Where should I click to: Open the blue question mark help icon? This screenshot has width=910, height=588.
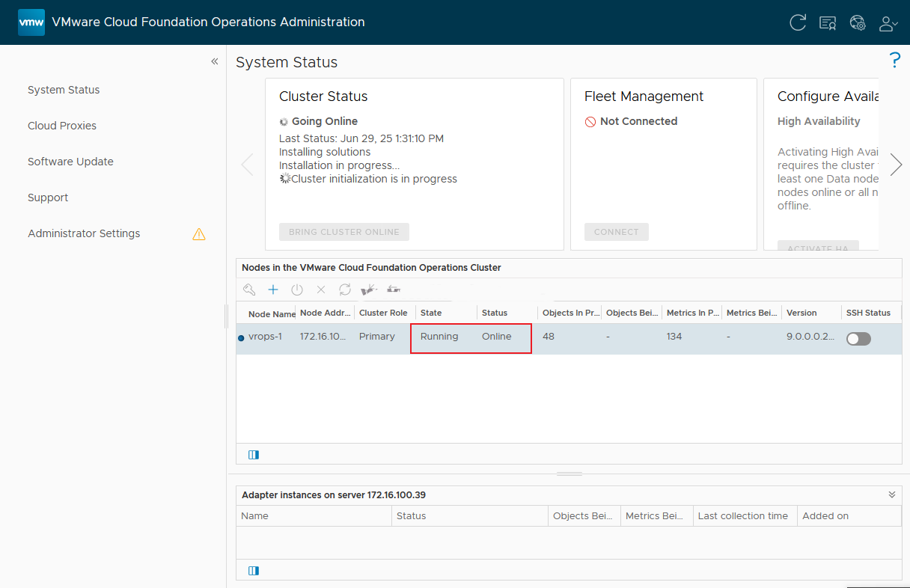click(894, 60)
